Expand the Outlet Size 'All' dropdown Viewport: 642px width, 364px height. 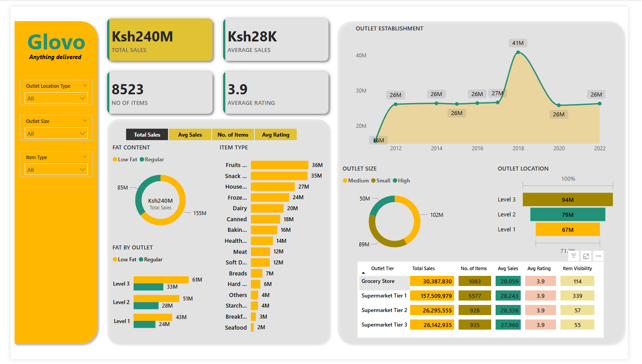56,134
